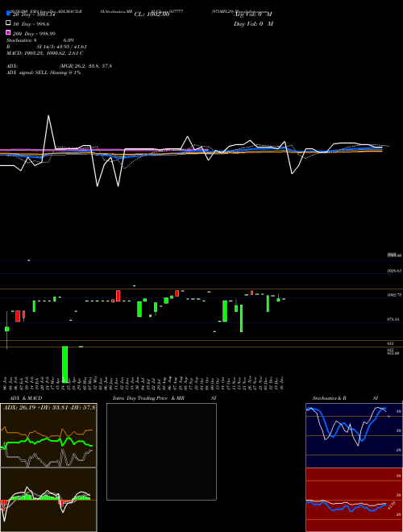Click the 'Avg Vol: 0 M' text
Image resolution: width=403 pixels, height=532 pixels.
pyautogui.click(x=253, y=15)
